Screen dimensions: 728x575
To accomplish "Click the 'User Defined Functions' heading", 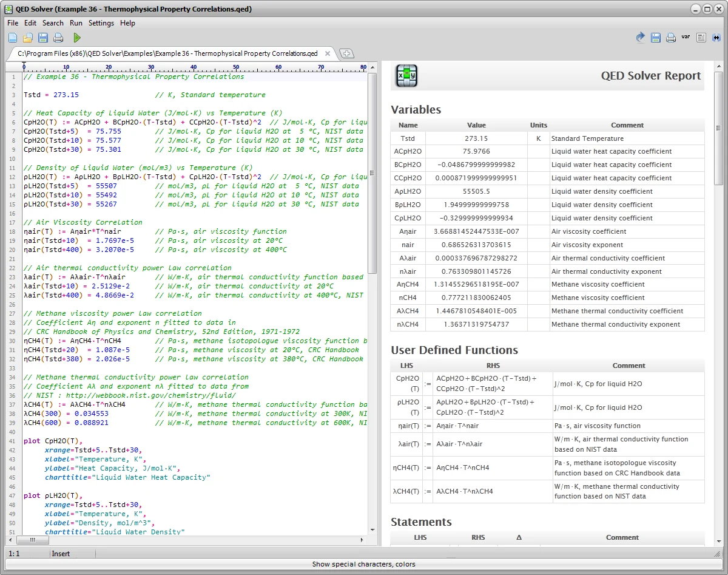I will 454,350.
